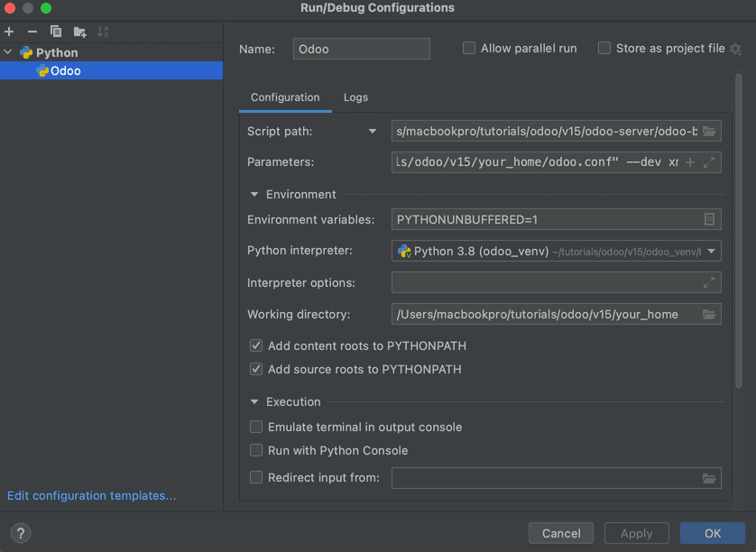Add a new run configuration
Screen dimensions: 756x552
(9, 32)
